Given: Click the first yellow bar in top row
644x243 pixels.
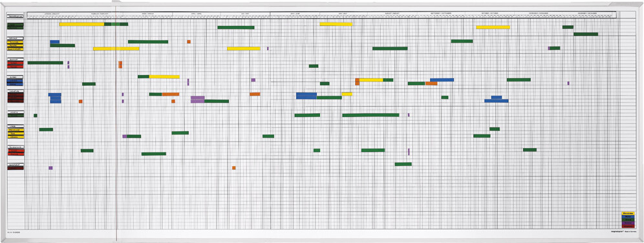Looking at the screenshot, I should (81, 24).
